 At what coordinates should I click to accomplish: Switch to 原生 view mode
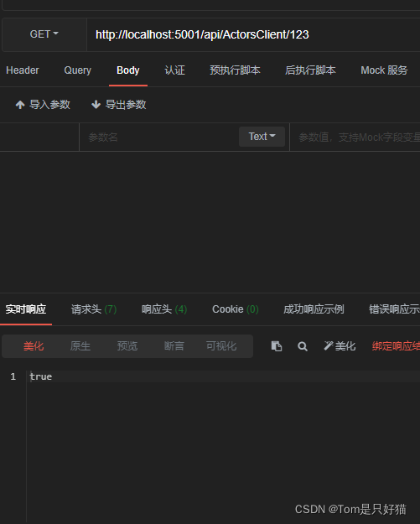(80, 346)
